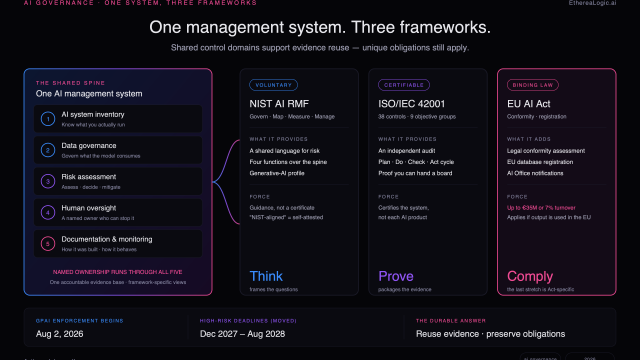Click 'Legal conformity assessment' line
The width and height of the screenshot is (640, 360).
click(x=546, y=151)
